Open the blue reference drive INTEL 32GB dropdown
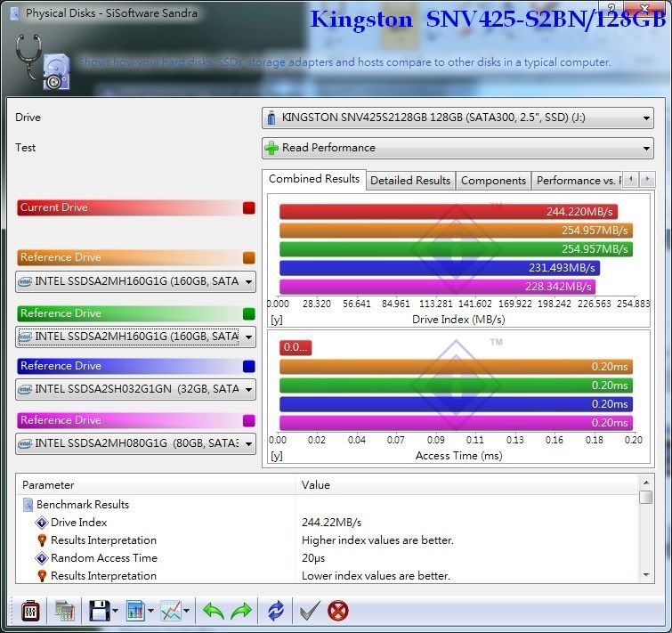Screen dimensions: 672x633 pos(135,389)
